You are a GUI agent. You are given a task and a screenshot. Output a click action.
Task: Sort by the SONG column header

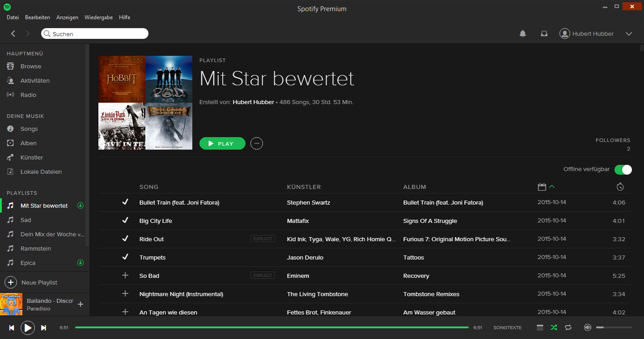(x=149, y=187)
